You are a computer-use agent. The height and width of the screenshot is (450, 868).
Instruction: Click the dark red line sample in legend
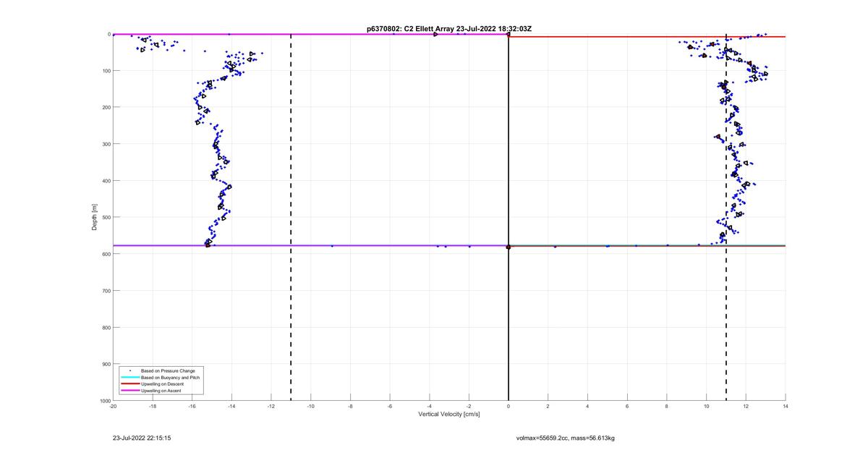pos(130,383)
